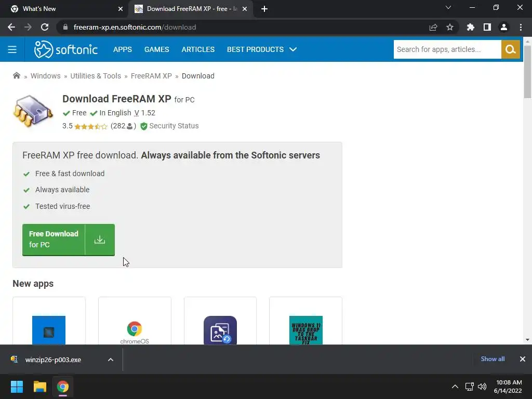Click the FreeRAM XP chip icon
Screen dimensions: 532x399
point(33,111)
